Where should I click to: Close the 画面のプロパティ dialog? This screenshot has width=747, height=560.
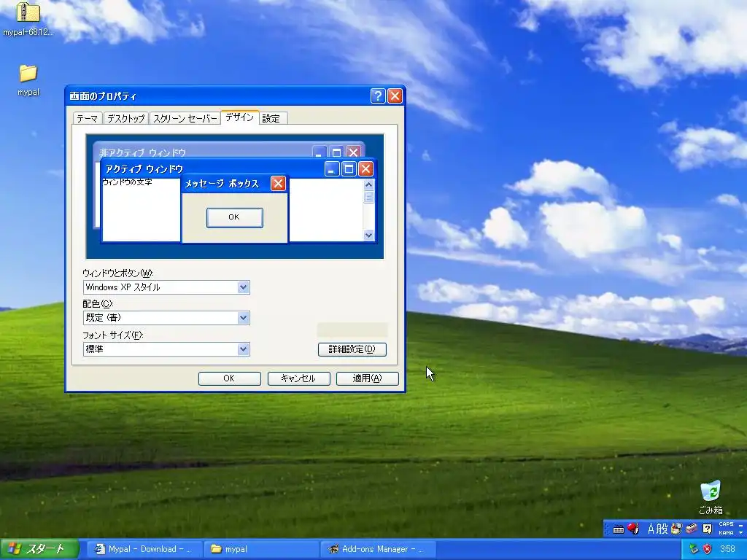click(395, 96)
